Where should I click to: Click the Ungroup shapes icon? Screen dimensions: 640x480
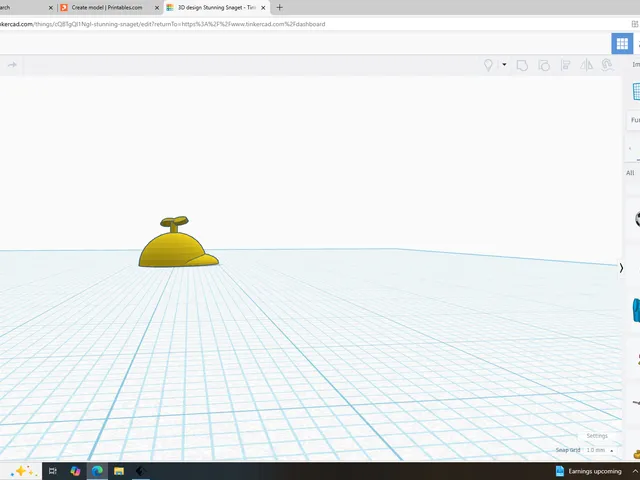pyautogui.click(x=544, y=65)
